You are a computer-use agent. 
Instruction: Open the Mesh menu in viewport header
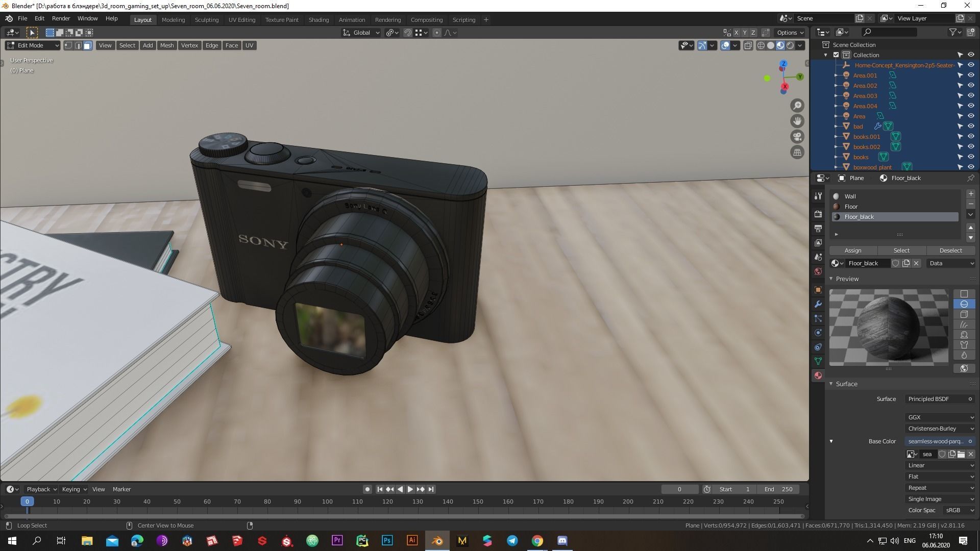(x=167, y=45)
